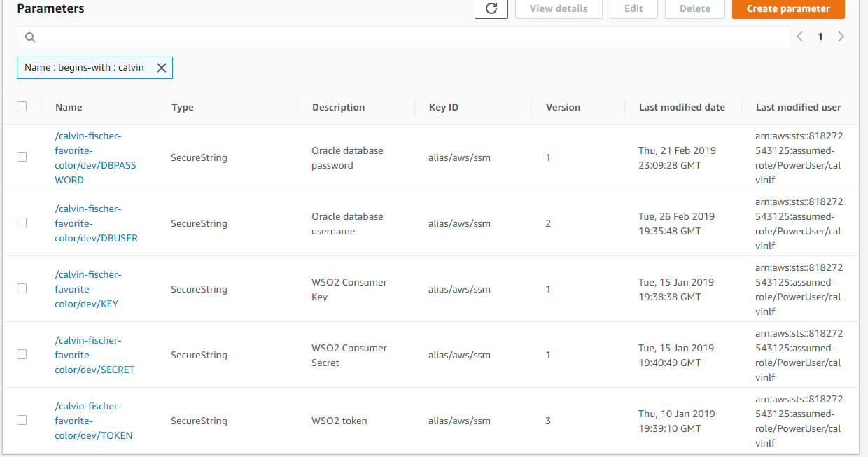Select the DBPASSWORD parameter checkbox
The image size is (868, 457).
(22, 157)
